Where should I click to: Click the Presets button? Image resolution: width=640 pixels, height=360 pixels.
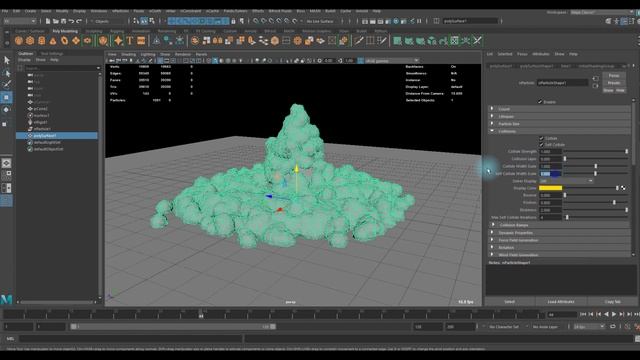point(613,83)
